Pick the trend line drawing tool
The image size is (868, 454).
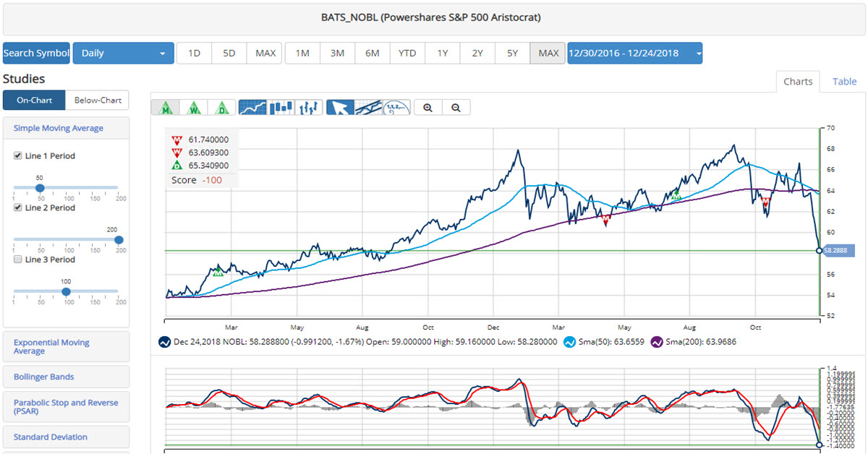coord(368,108)
